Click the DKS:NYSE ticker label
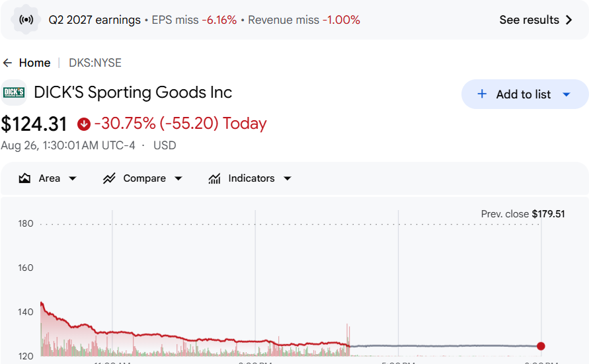The width and height of the screenshot is (591, 364). (x=95, y=63)
